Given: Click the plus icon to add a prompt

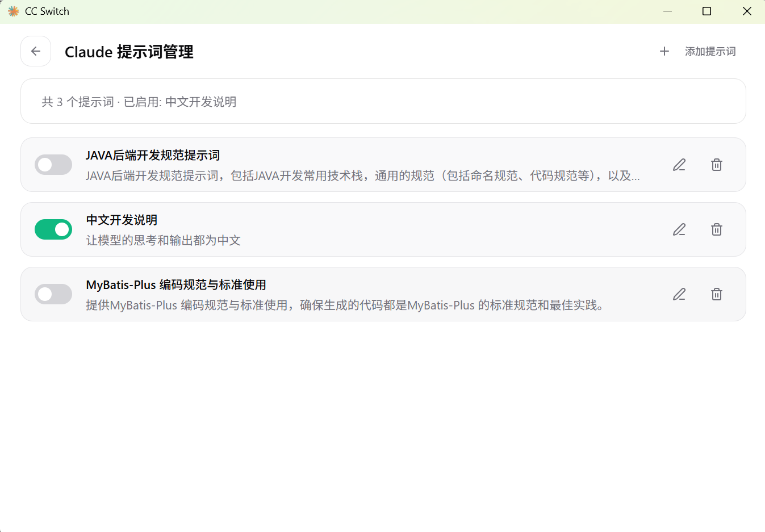Looking at the screenshot, I should 664,51.
